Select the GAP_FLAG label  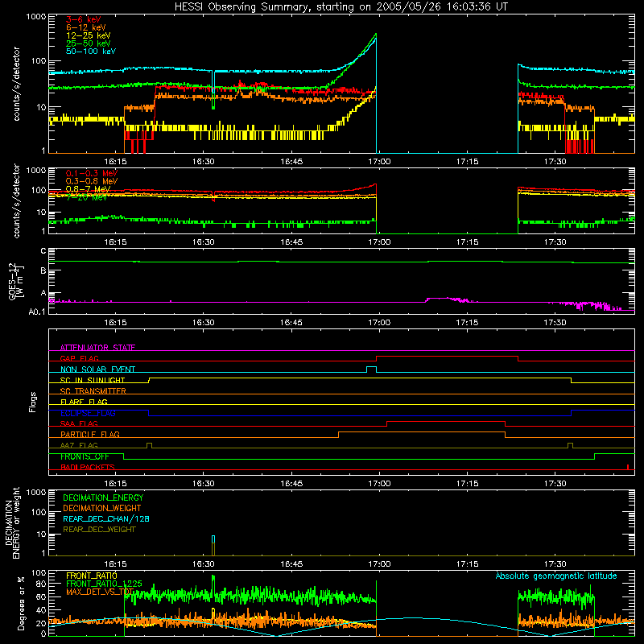tap(79, 358)
